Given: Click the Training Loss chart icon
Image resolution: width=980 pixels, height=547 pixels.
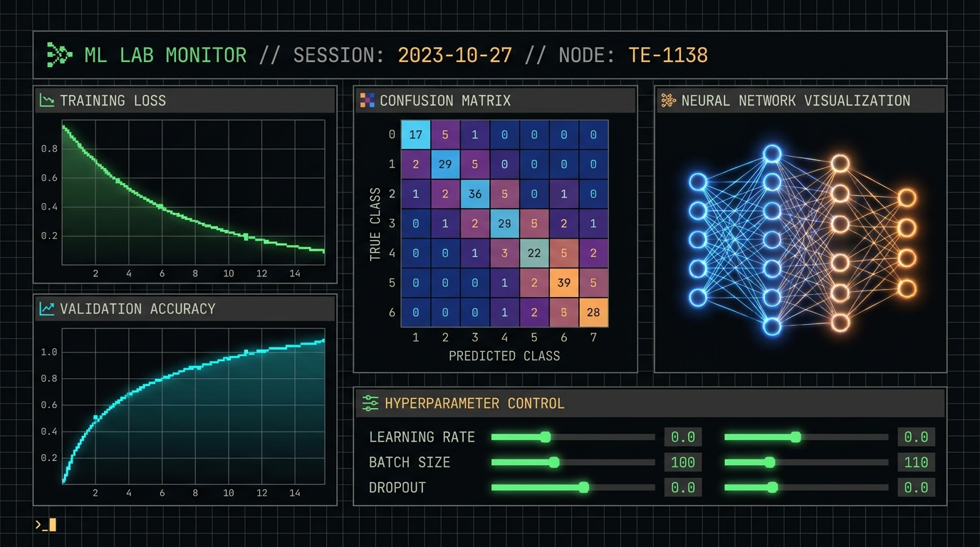Looking at the screenshot, I should (x=47, y=100).
